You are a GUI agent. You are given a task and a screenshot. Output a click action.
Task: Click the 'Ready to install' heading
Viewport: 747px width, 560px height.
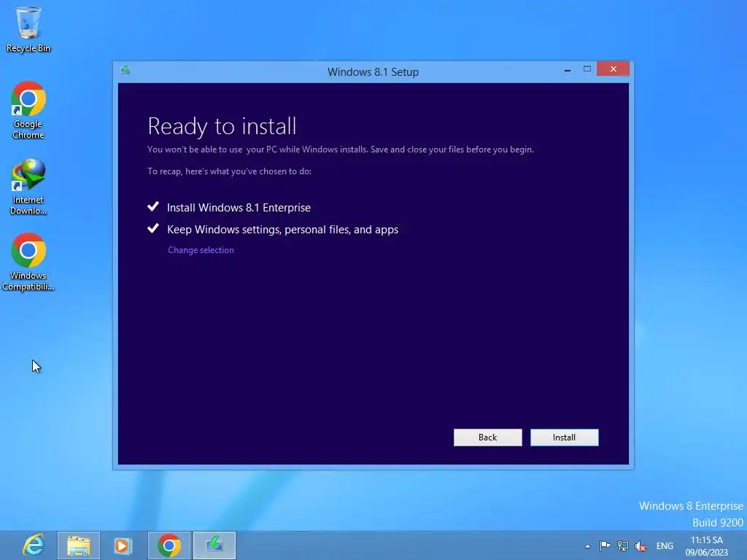222,127
